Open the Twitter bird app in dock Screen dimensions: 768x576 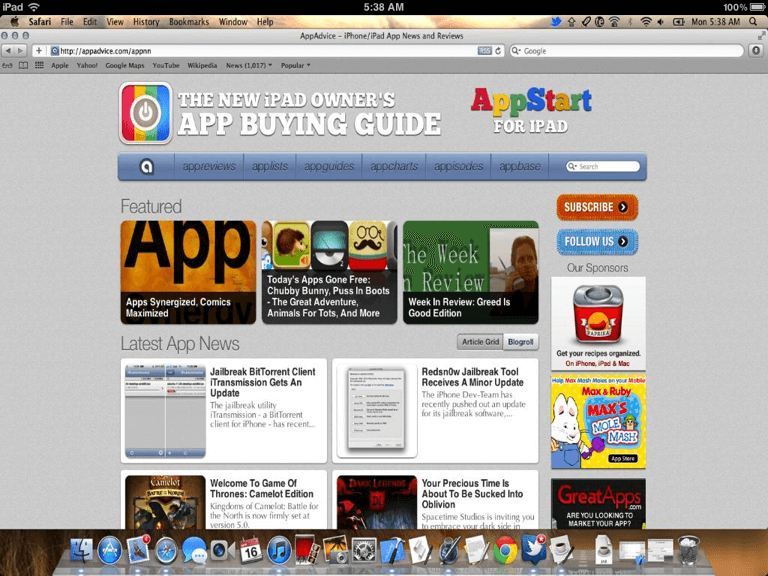[x=533, y=550]
